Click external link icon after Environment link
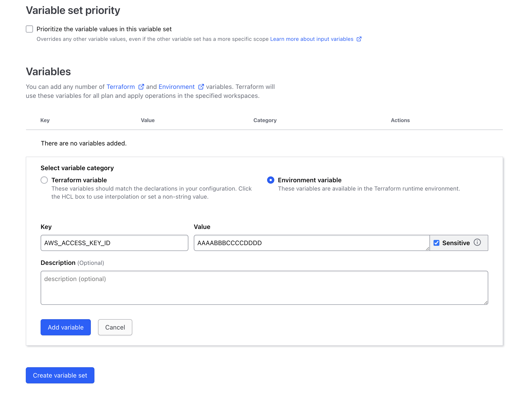Viewport: 532px width, 400px height. (x=201, y=87)
